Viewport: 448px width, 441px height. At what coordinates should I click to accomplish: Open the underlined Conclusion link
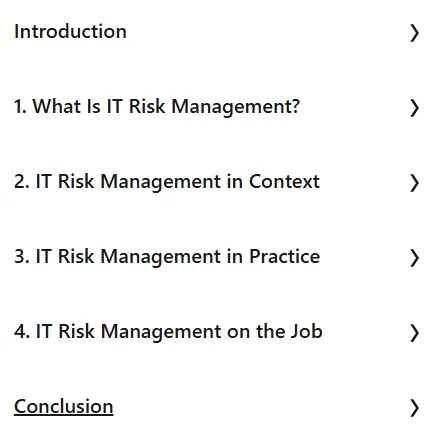[64, 406]
